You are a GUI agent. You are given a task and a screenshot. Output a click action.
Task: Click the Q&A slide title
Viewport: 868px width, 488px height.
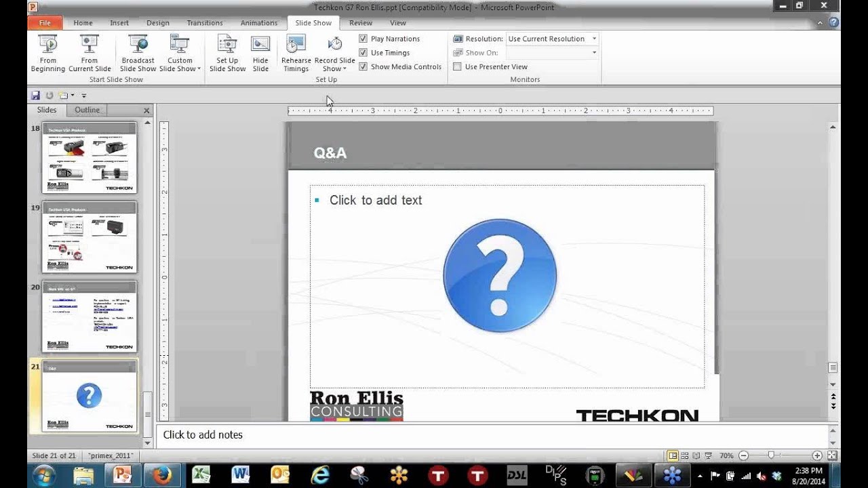(330, 153)
